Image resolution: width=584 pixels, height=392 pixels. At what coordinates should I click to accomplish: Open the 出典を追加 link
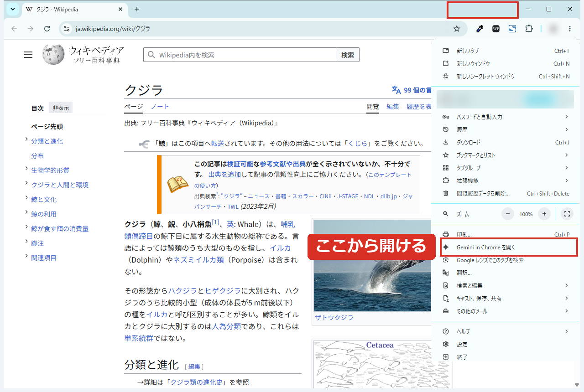224,175
